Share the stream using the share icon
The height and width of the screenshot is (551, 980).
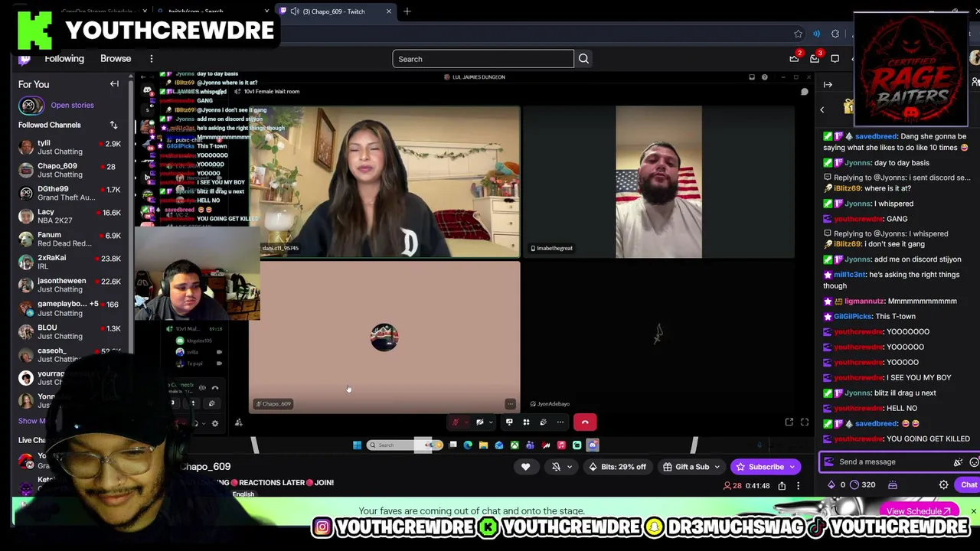tap(782, 486)
